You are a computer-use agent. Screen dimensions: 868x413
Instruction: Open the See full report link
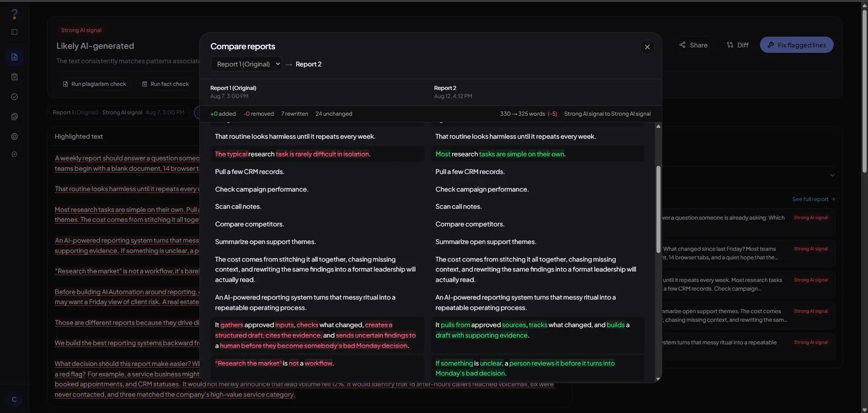click(x=813, y=199)
